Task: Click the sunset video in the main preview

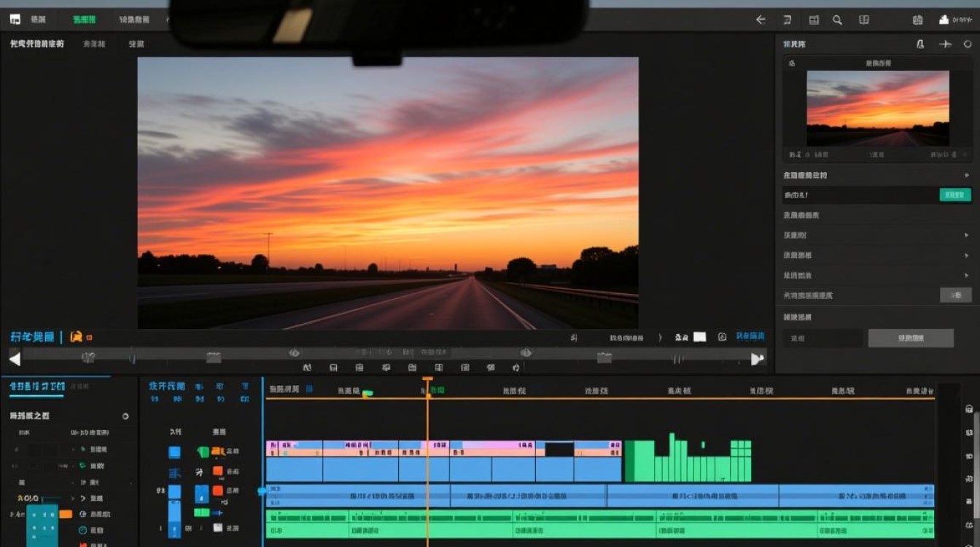Action: click(x=388, y=193)
